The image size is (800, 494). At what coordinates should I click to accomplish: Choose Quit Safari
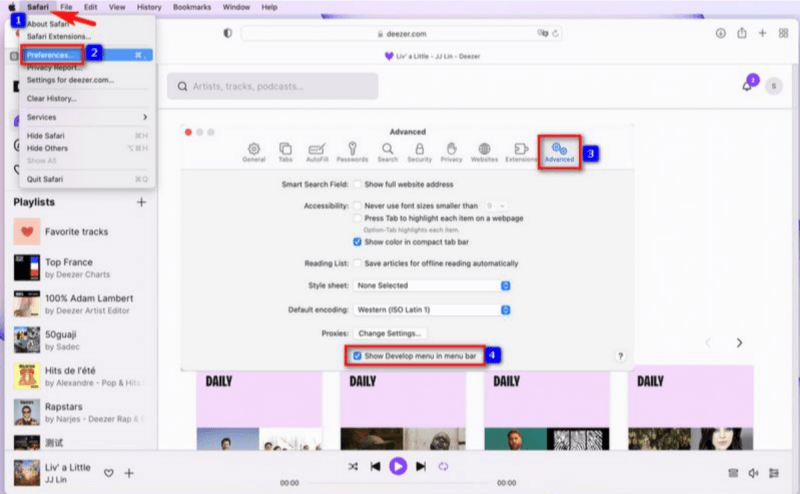click(x=87, y=179)
